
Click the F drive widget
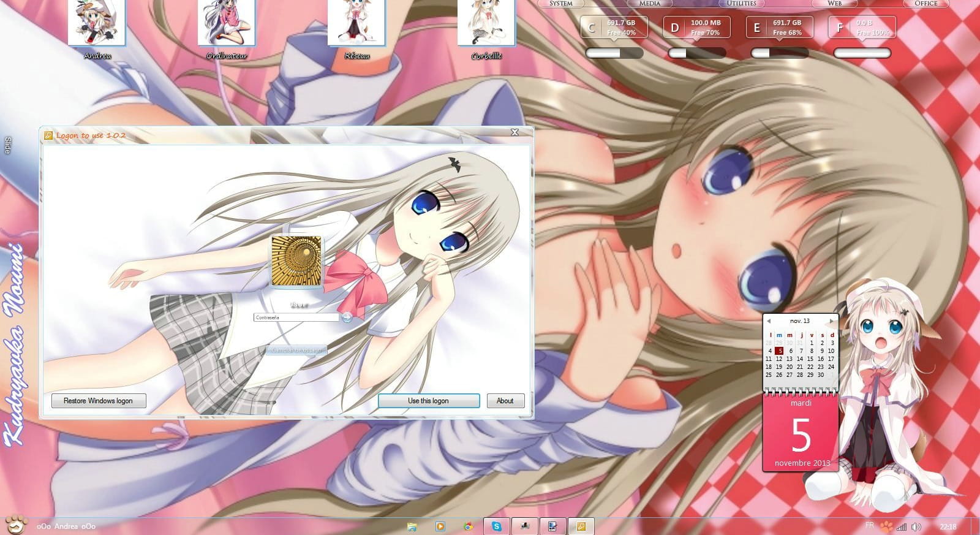pos(862,28)
